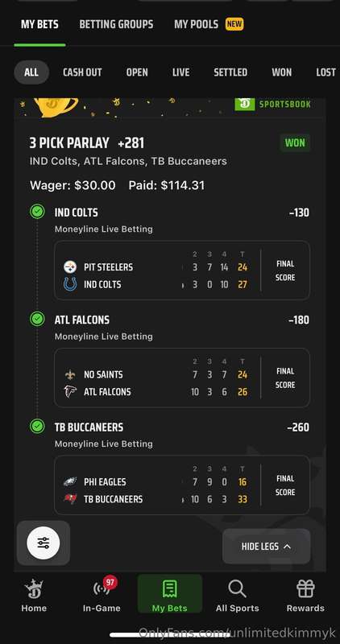
Task: Show only Won bets
Action: tap(282, 72)
